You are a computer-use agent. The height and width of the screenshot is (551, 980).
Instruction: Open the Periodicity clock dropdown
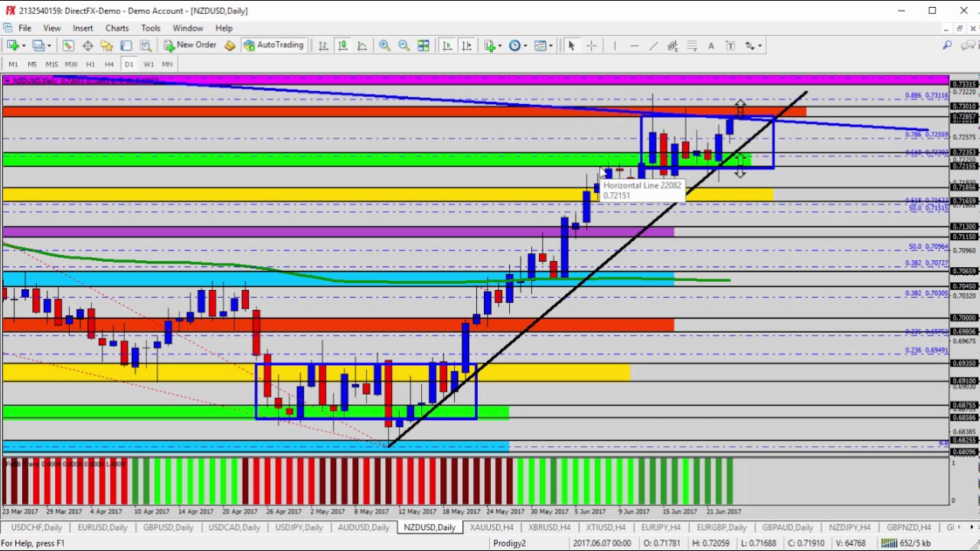point(518,46)
